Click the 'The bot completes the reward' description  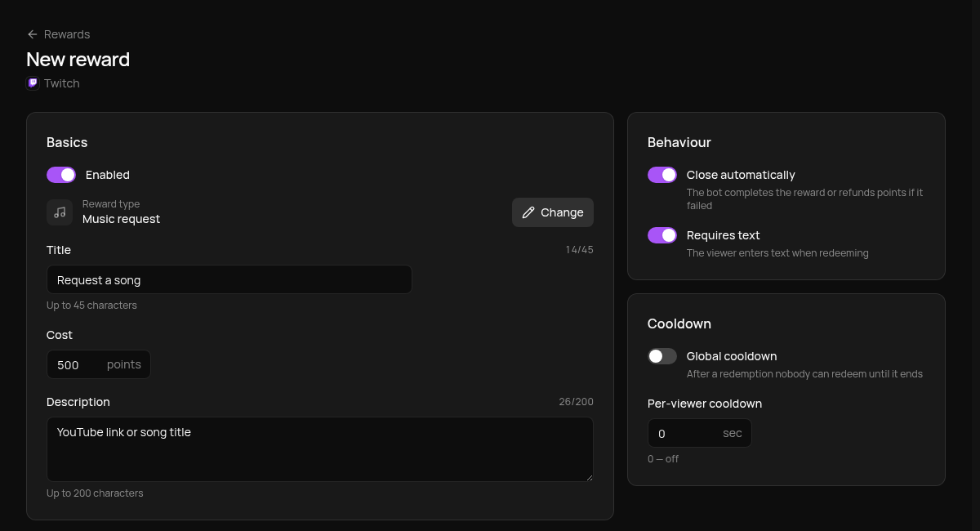805,199
